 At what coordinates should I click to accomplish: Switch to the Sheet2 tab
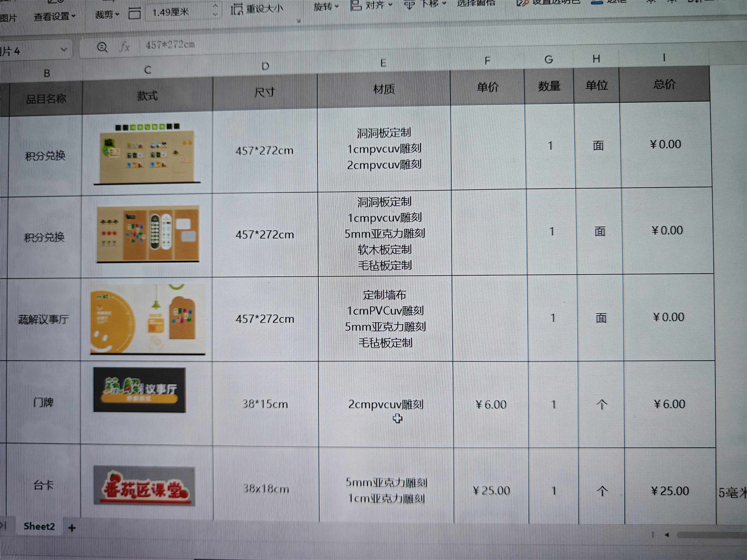pyautogui.click(x=39, y=526)
